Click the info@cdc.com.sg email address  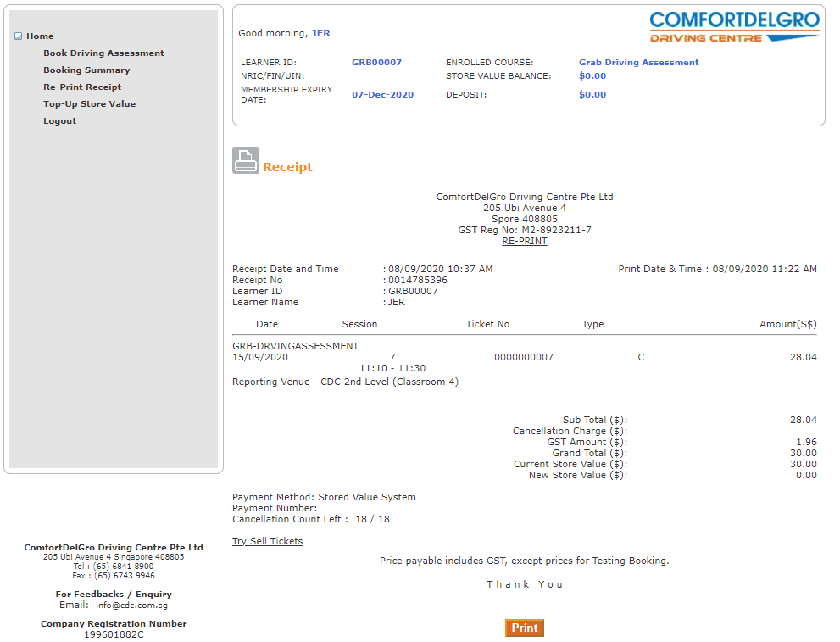pos(131,605)
